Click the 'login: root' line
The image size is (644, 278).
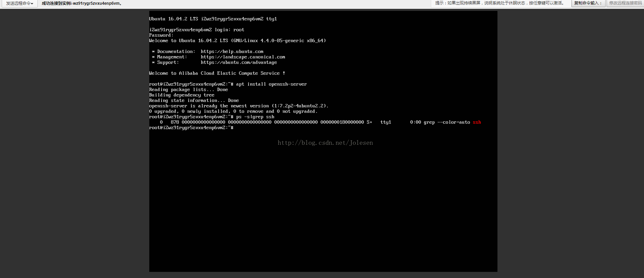tap(197, 30)
